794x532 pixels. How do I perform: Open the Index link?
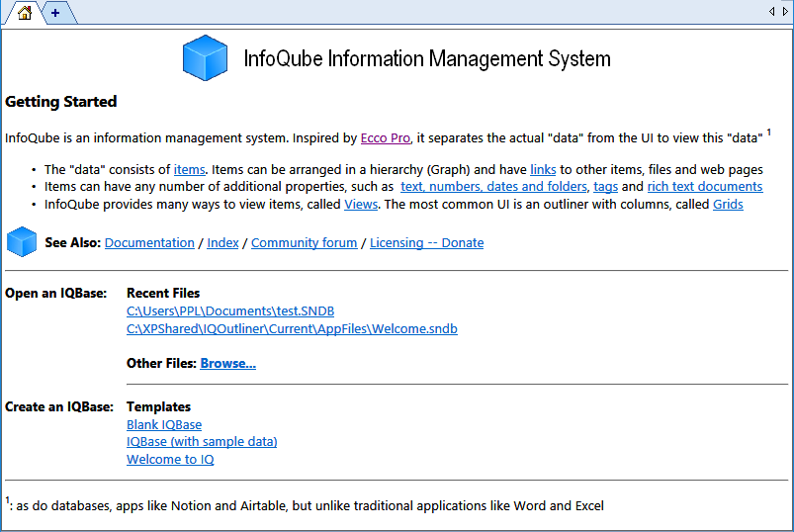[x=222, y=243]
